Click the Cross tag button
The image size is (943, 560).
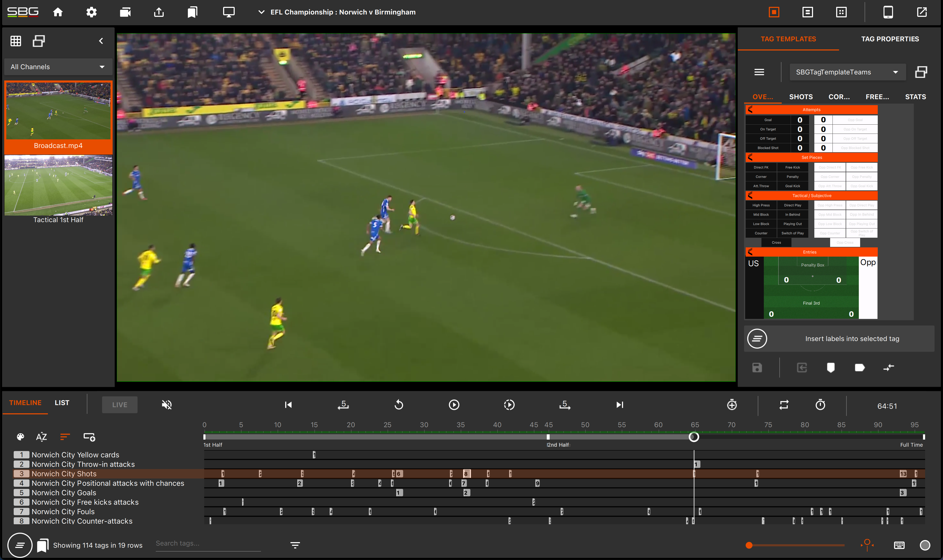coord(776,243)
